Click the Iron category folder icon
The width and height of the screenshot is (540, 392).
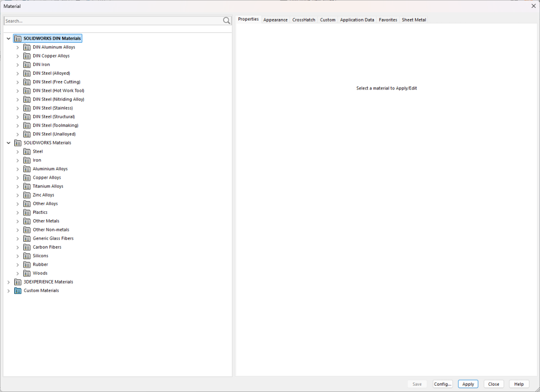pyautogui.click(x=27, y=160)
